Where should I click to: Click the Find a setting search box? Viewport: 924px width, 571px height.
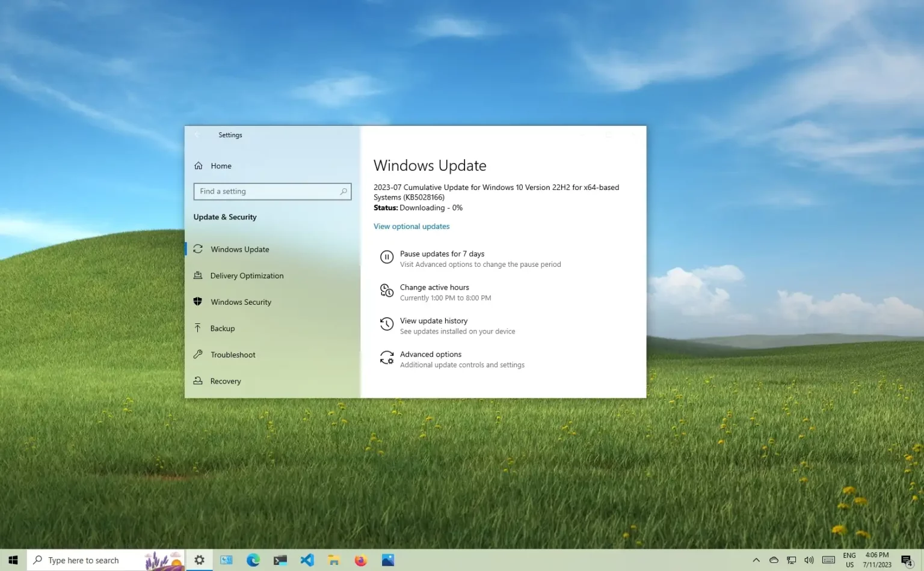[x=272, y=191]
